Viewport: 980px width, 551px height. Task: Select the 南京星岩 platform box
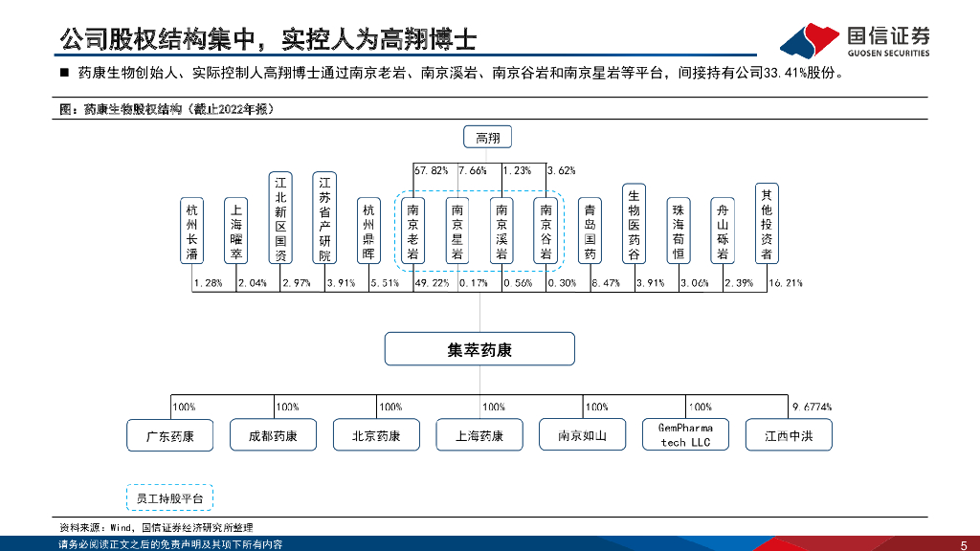(457, 231)
